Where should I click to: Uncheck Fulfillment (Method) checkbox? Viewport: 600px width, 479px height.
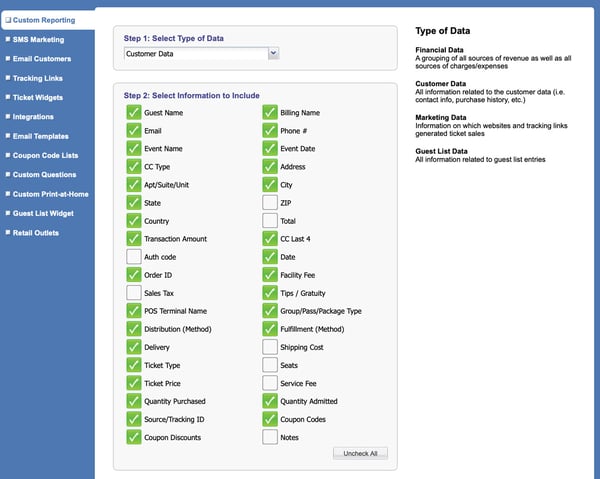click(270, 329)
